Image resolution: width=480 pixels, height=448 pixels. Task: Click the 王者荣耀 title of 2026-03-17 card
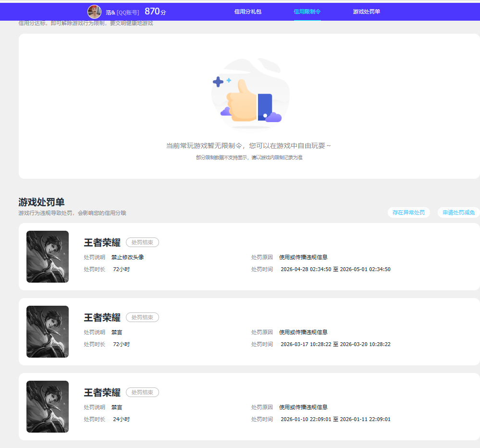point(102,318)
